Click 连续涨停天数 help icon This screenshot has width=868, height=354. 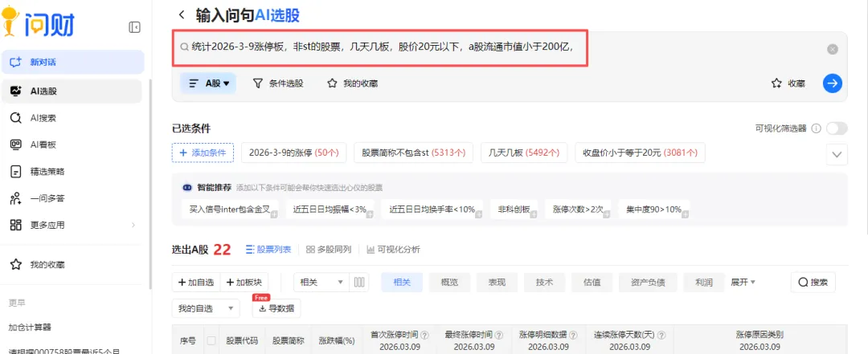click(x=661, y=336)
